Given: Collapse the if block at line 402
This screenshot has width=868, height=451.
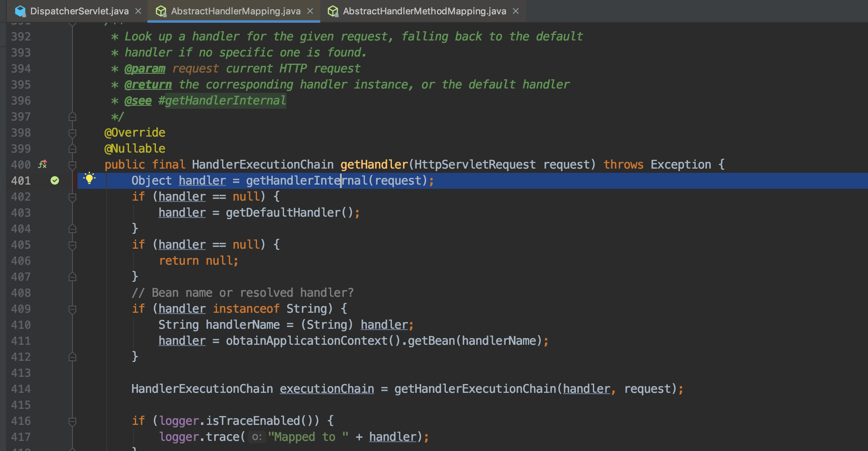Looking at the screenshot, I should click(72, 197).
